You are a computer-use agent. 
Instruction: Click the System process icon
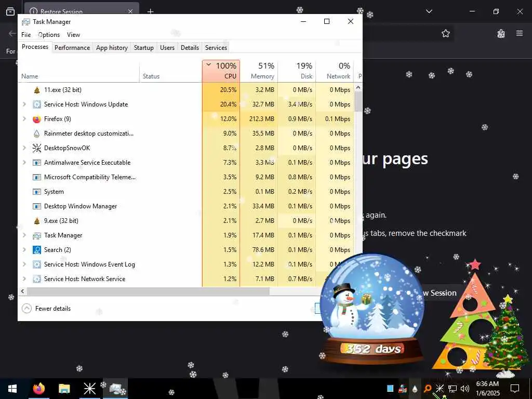(x=37, y=192)
